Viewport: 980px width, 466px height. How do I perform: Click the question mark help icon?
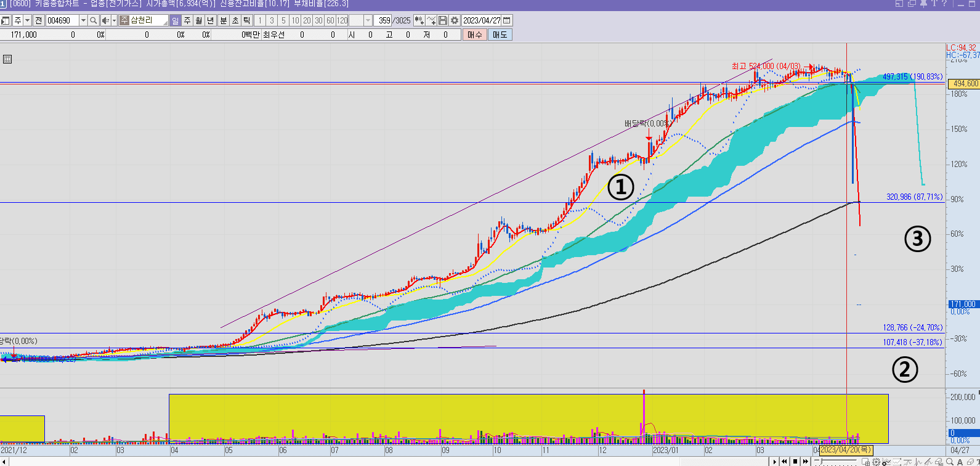944,4
